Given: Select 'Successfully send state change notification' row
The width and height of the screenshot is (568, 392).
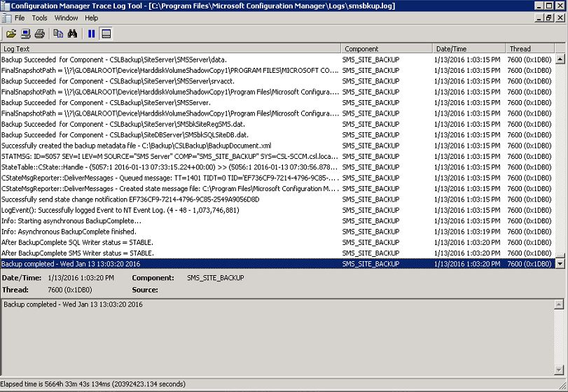Looking at the screenshot, I should pos(277,199).
